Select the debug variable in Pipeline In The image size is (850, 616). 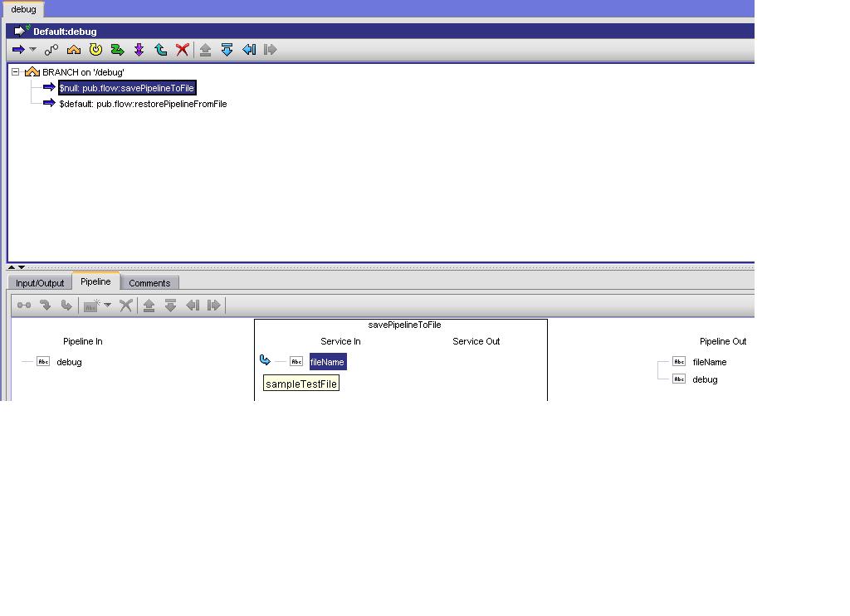(x=69, y=362)
